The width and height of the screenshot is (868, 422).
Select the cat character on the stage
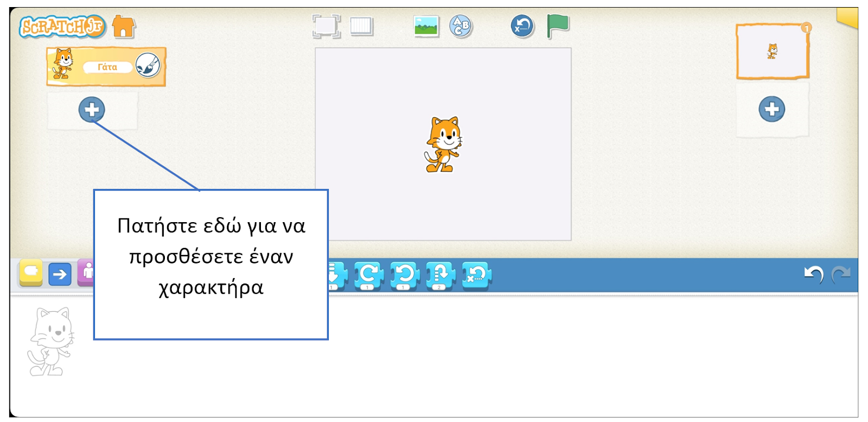[x=443, y=144]
